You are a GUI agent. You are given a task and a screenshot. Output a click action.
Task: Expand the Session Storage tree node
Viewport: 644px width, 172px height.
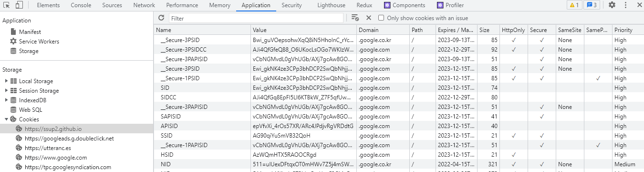click(6, 91)
